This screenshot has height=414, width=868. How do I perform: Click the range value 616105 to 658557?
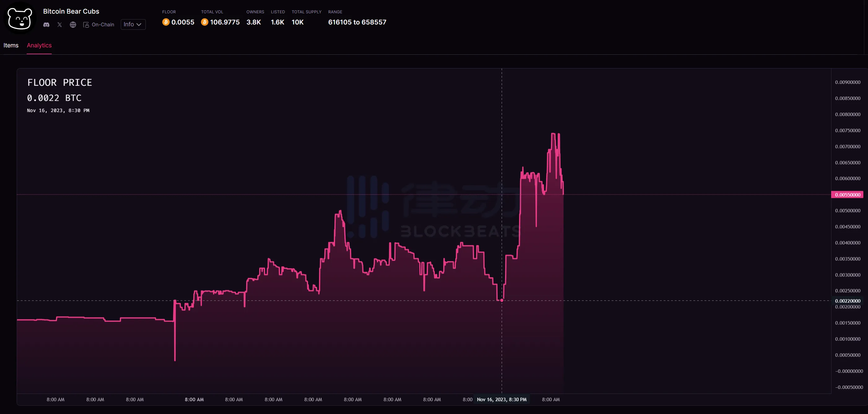[357, 22]
